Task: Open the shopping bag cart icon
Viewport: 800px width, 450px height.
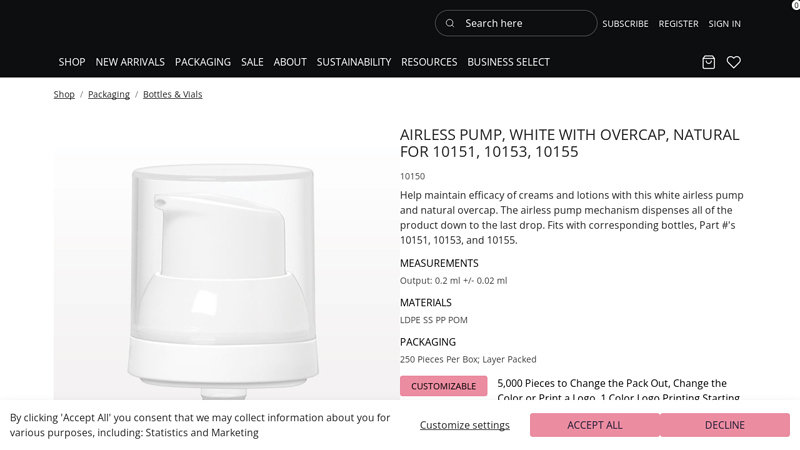Action: click(708, 62)
